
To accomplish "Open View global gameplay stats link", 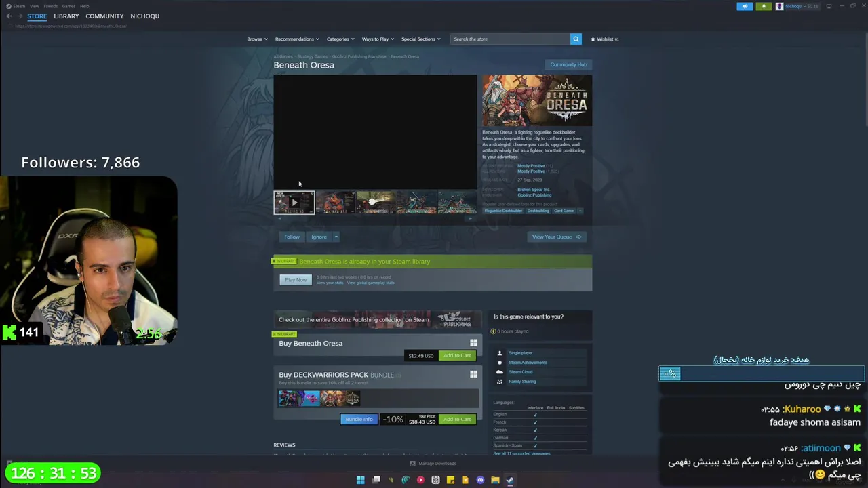I will [x=370, y=283].
